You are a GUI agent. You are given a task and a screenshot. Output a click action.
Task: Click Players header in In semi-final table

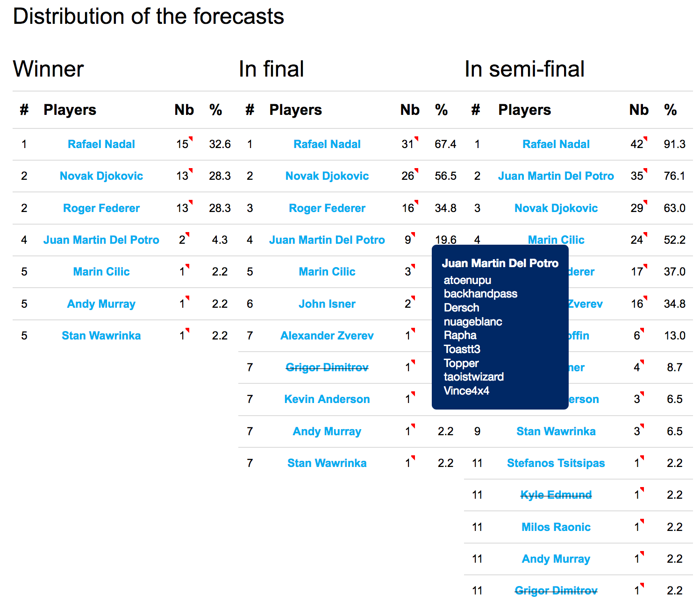click(x=525, y=110)
